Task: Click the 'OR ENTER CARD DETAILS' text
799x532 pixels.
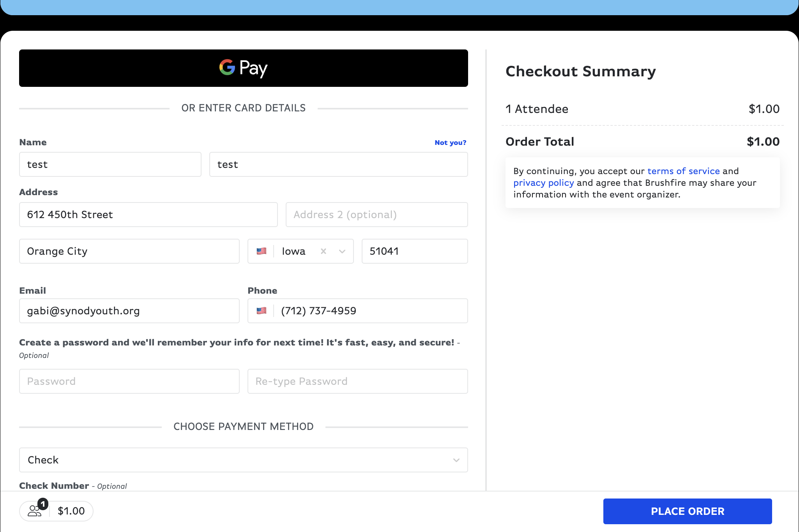Action: tap(244, 108)
